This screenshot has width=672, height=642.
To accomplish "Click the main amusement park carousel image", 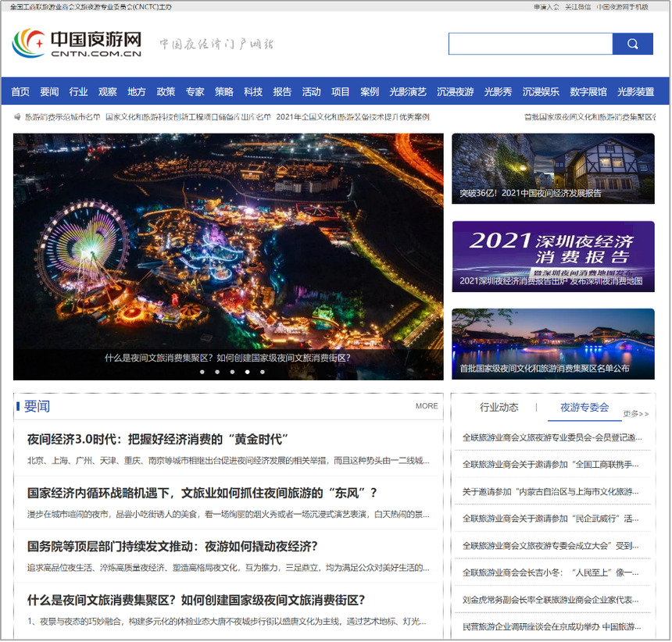I will pyautogui.click(x=227, y=242).
